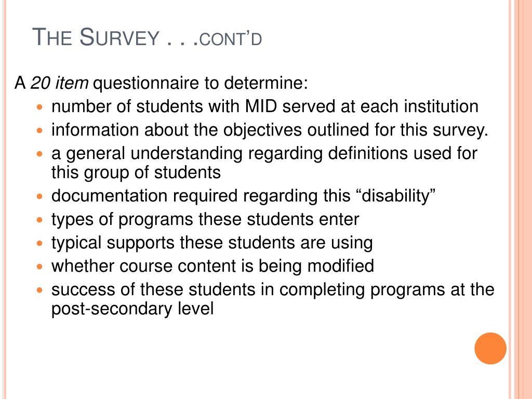Click the text 'post-secondary level'

coord(132,309)
